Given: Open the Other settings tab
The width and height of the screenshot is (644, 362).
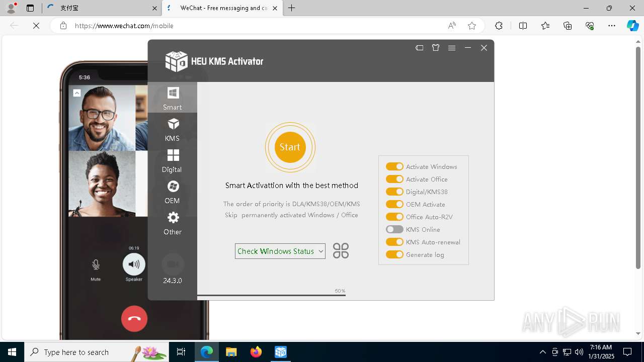Looking at the screenshot, I should click(x=172, y=223).
